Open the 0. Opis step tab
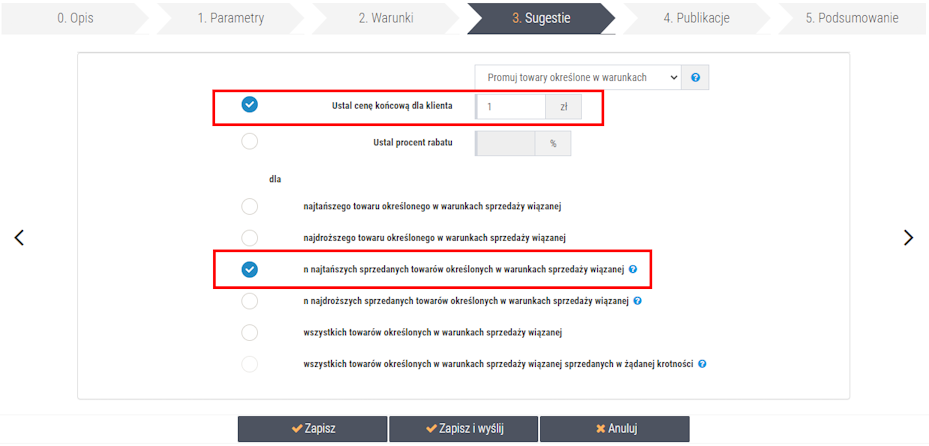The height and width of the screenshot is (446, 929). coord(74,18)
